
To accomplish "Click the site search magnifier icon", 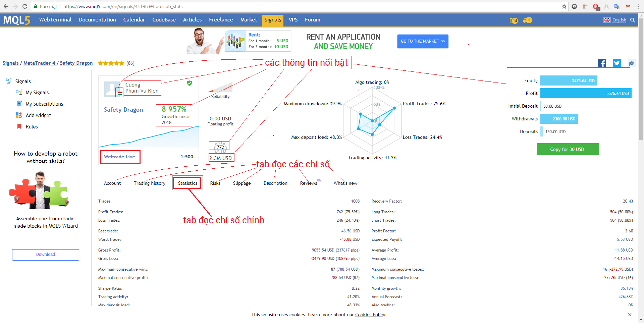I will tap(633, 20).
